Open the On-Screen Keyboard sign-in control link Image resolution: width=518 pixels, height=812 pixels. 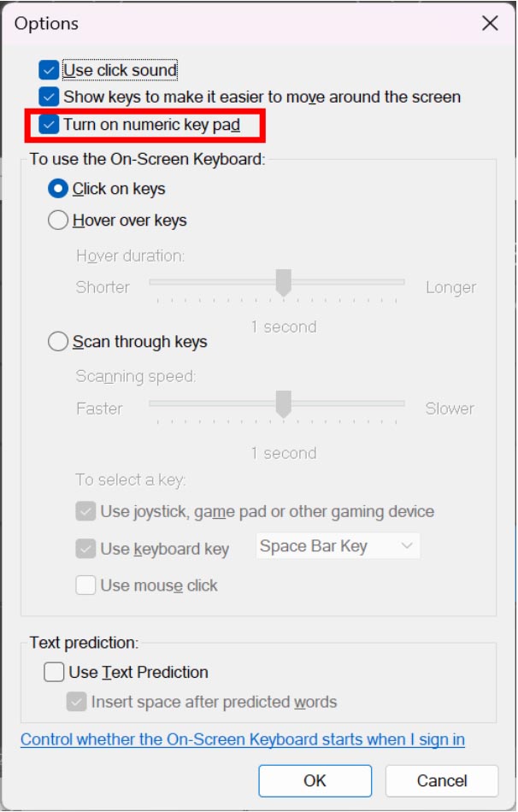243,739
